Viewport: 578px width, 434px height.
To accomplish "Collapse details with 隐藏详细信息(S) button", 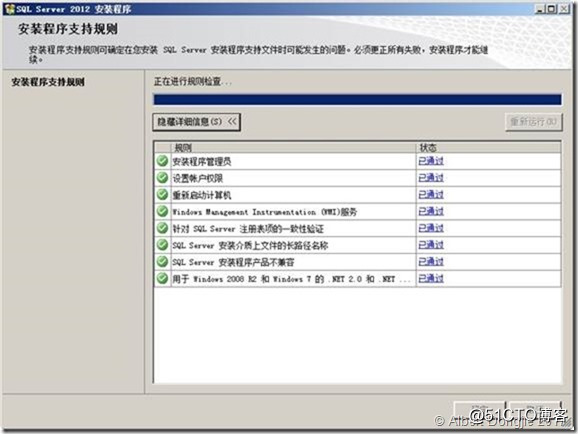I will point(197,122).
